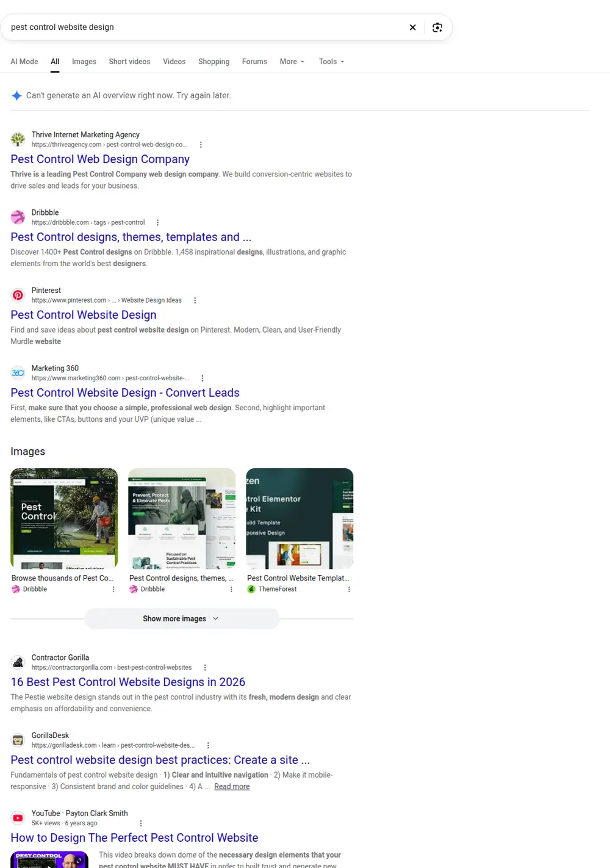Open Pest control website design best practices link
Image resolution: width=610 pixels, height=868 pixels.
point(160,761)
